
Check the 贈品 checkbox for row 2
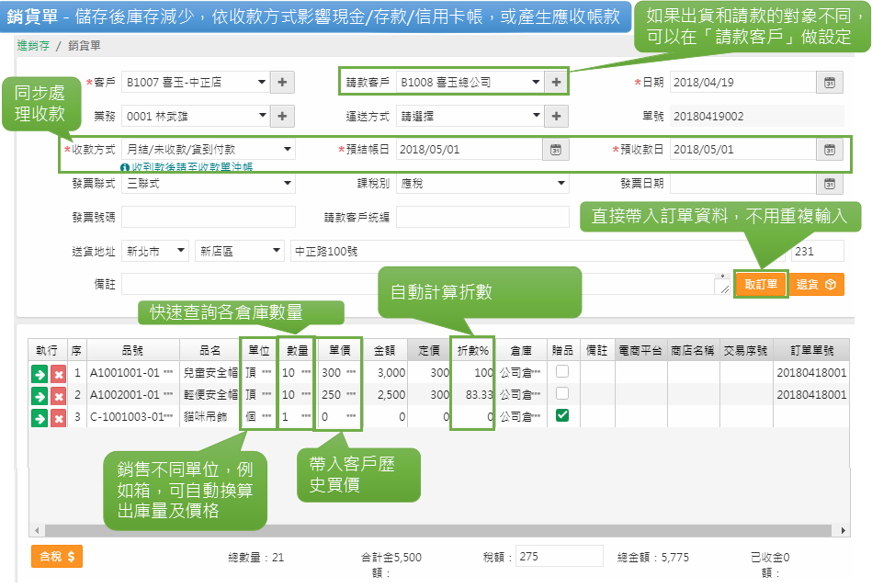coord(561,393)
